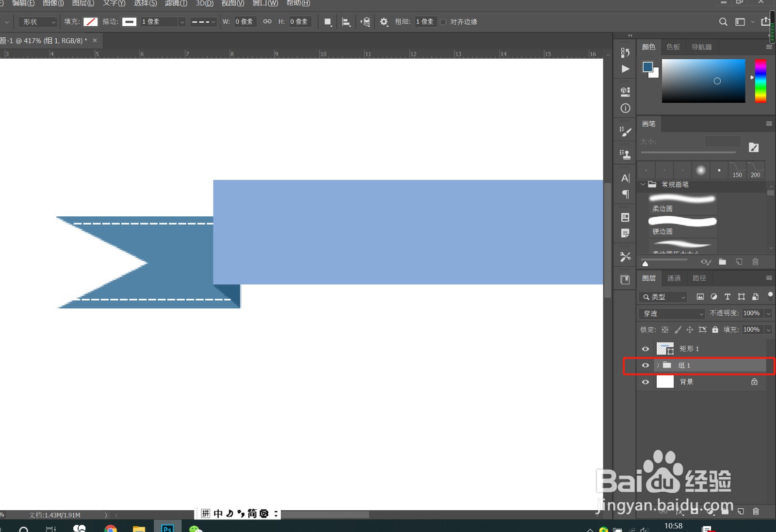Screen dimensions: 776x532
Task: Open the Paragraph panel icon
Action: 625,194
